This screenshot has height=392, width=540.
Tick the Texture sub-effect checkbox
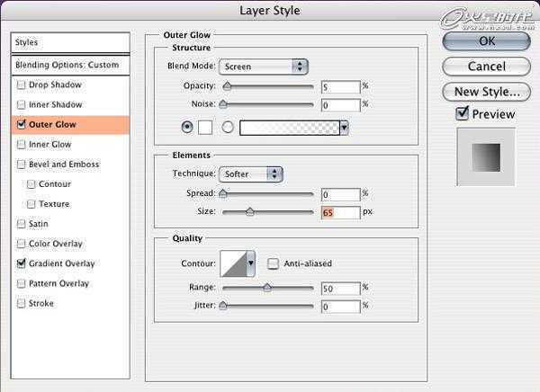coord(31,204)
